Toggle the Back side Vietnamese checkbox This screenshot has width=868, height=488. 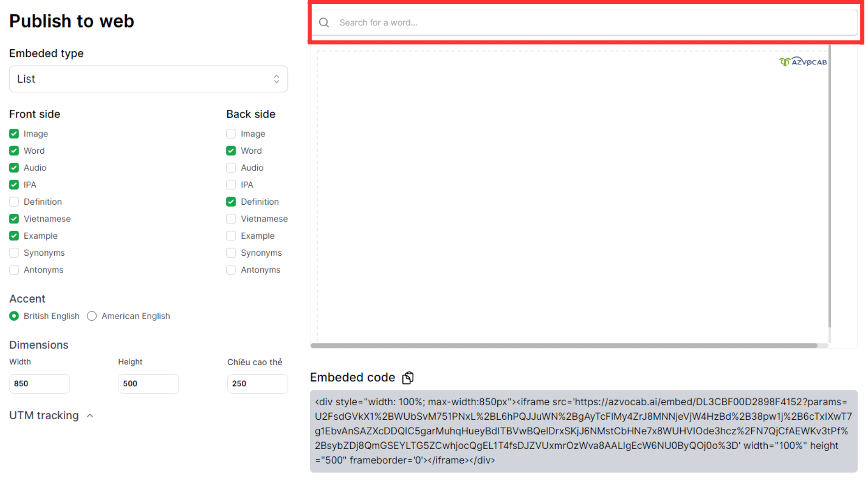231,219
